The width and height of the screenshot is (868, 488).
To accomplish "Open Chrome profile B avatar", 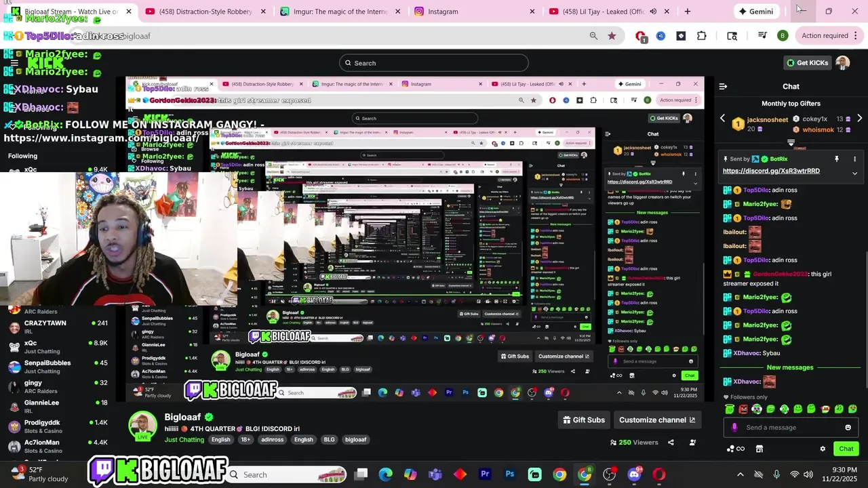I will coord(783,36).
